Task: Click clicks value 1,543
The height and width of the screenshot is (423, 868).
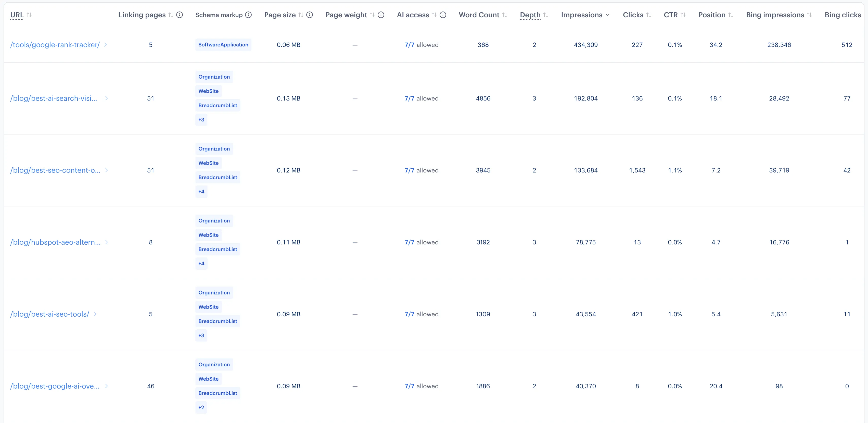Action: point(637,170)
